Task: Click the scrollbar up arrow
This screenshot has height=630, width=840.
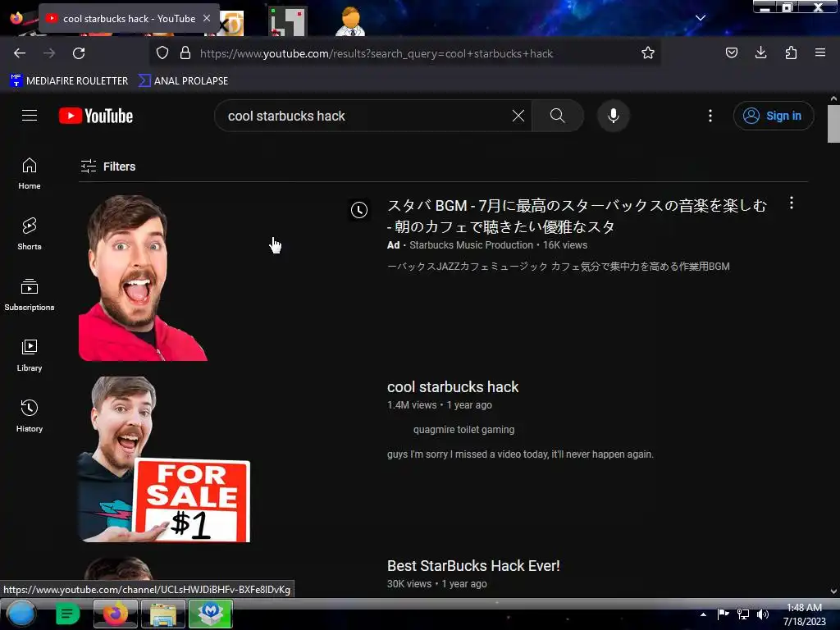Action: 833,98
